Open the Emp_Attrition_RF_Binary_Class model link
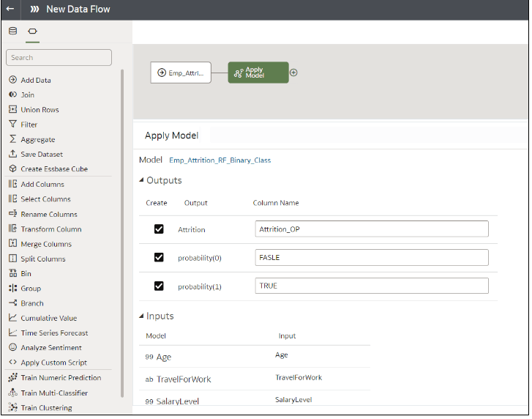Image resolution: width=532 pixels, height=419 pixels. (x=220, y=160)
